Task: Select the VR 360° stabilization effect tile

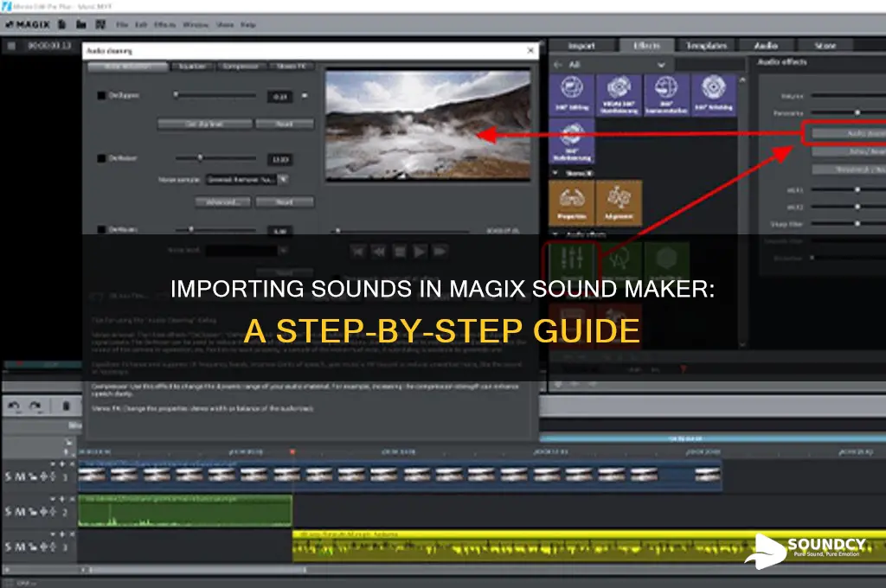Action: pyautogui.click(x=619, y=95)
